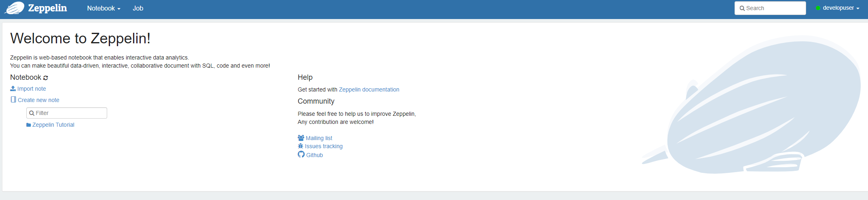
Task: Open the Github link
Action: 310,155
